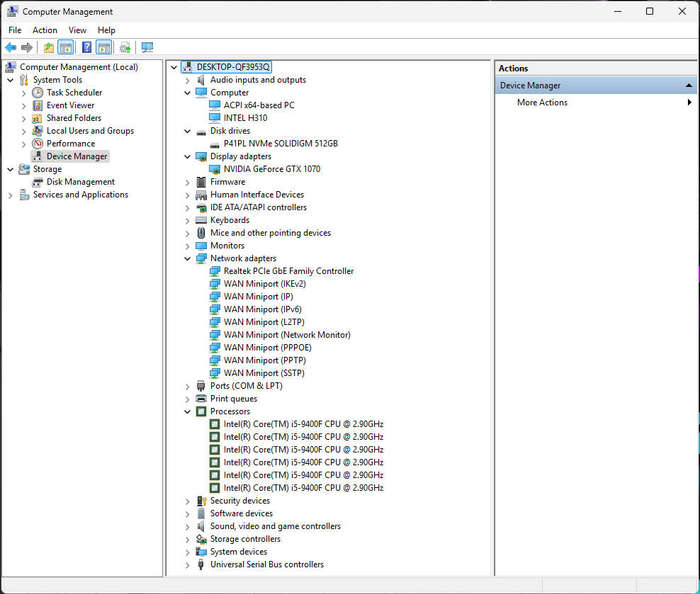Select INTEL H310 entry
700x594 pixels.
tap(246, 118)
